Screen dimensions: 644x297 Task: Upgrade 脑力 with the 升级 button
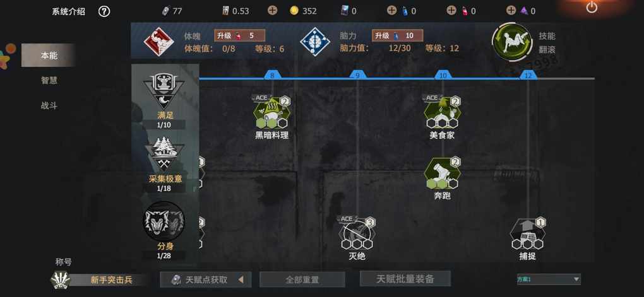(397, 36)
